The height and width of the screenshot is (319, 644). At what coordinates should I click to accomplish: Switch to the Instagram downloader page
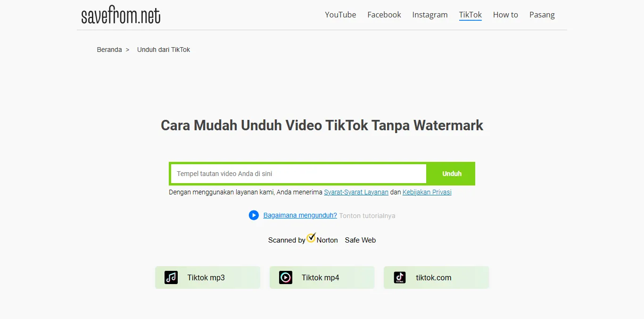pos(430,15)
